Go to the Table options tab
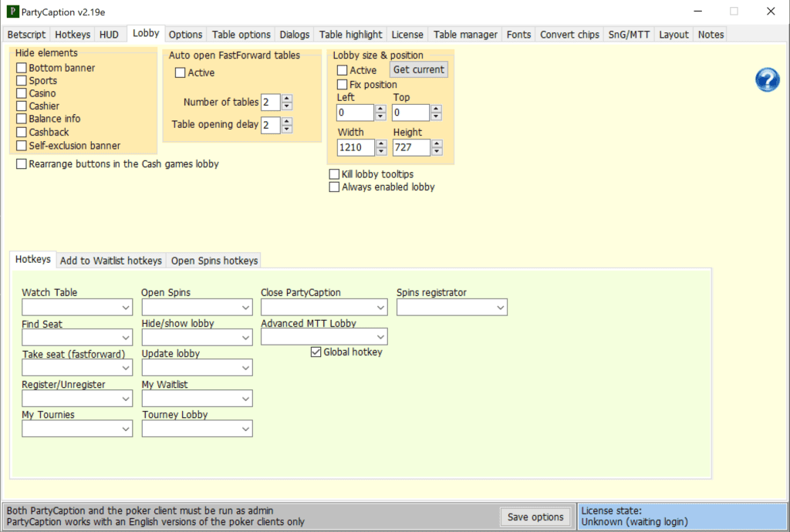 click(x=241, y=34)
